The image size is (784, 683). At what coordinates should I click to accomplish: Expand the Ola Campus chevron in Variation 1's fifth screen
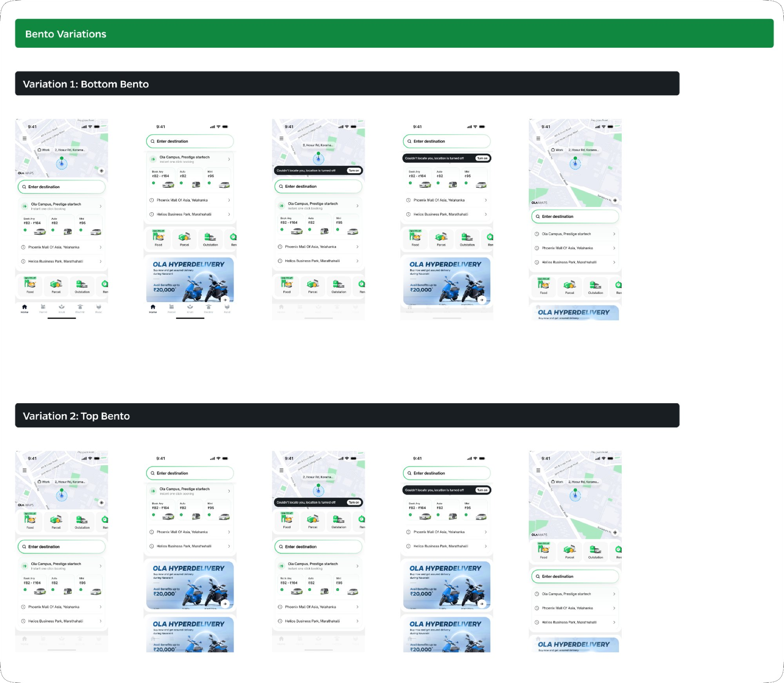pyautogui.click(x=614, y=234)
